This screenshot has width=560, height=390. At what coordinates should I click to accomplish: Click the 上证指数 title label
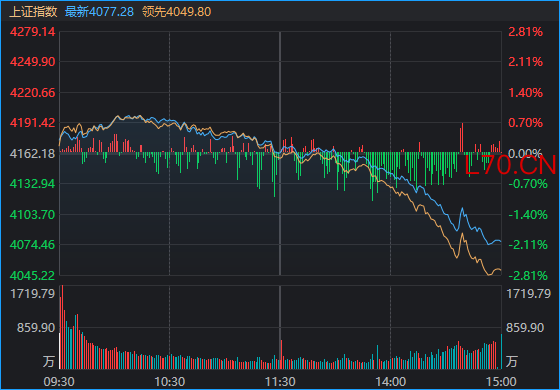click(x=33, y=11)
